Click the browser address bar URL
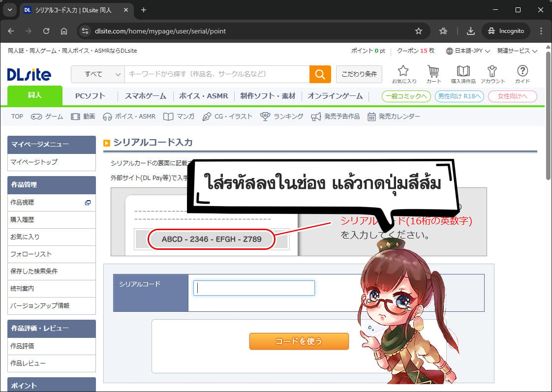552x392 pixels. (x=160, y=31)
